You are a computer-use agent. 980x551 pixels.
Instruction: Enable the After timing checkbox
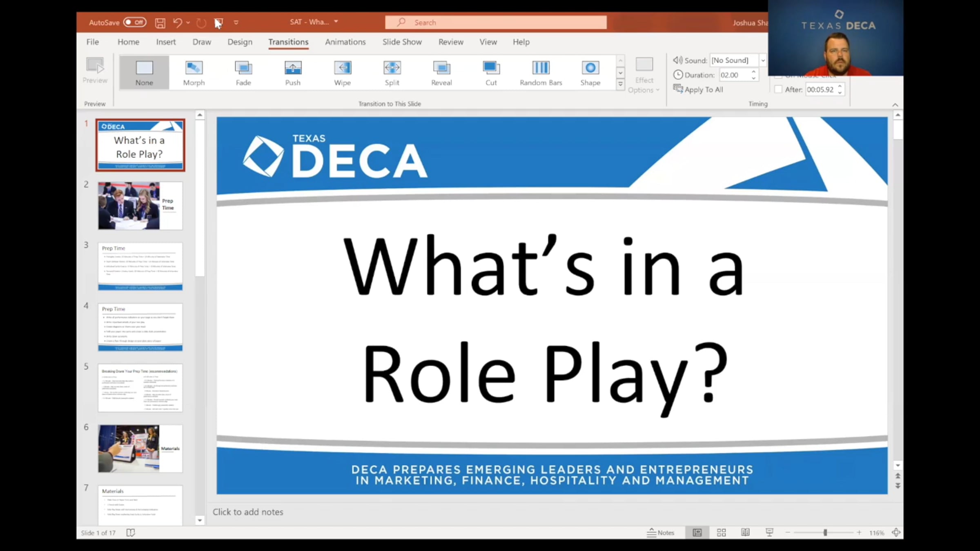pyautogui.click(x=778, y=89)
